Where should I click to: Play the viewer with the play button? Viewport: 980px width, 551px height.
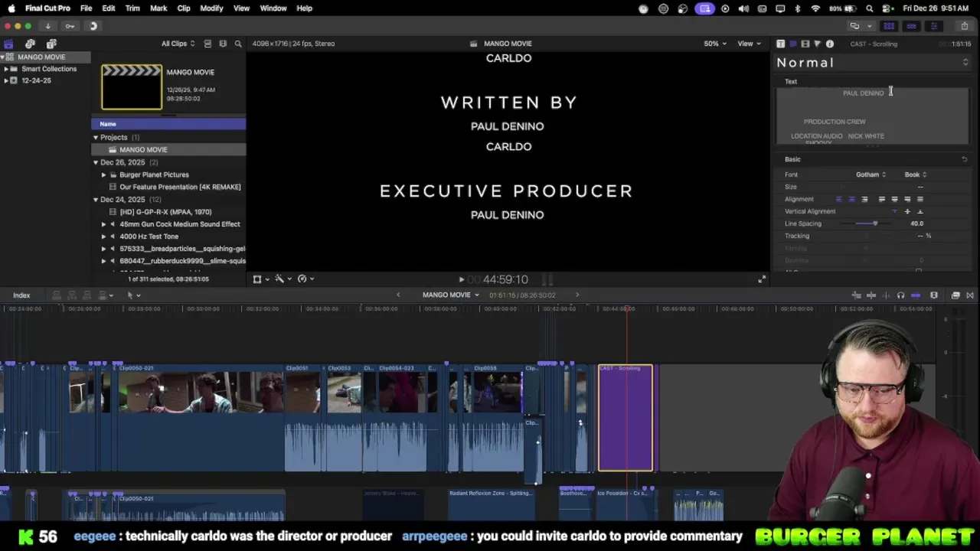(461, 280)
